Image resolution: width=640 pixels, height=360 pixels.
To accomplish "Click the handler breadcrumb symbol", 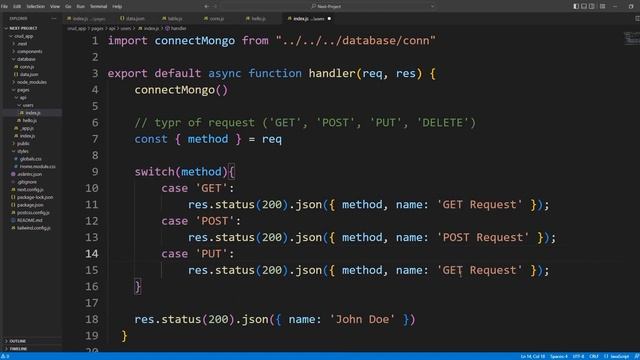I will coord(176,29).
